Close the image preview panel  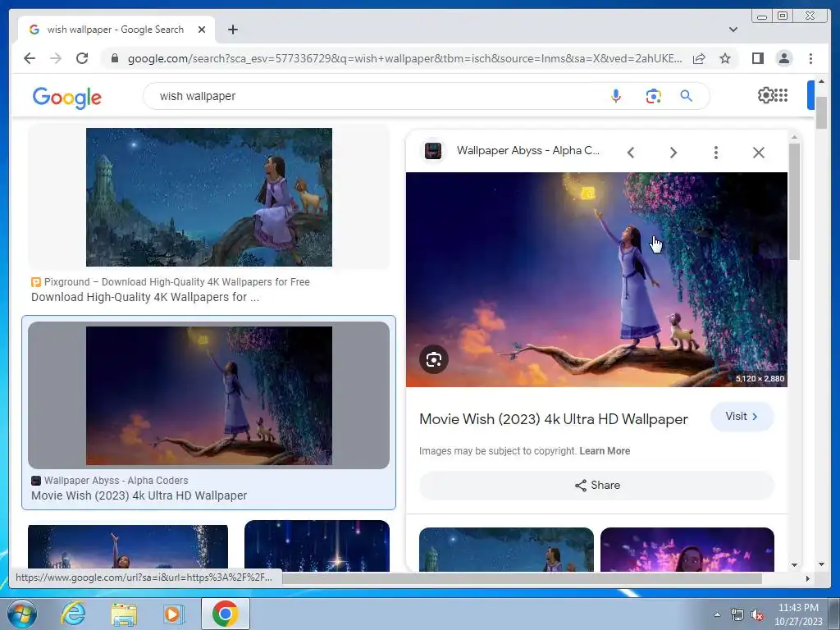click(x=759, y=153)
